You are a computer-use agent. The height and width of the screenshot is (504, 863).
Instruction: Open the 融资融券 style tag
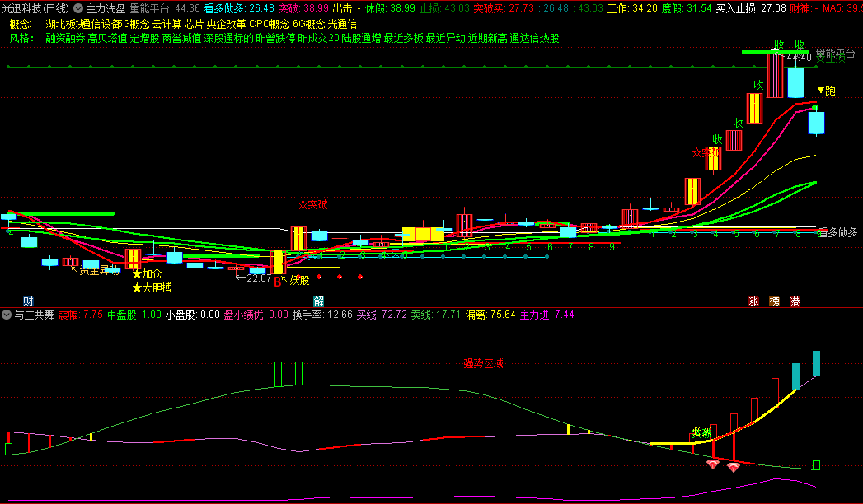pyautogui.click(x=65, y=38)
